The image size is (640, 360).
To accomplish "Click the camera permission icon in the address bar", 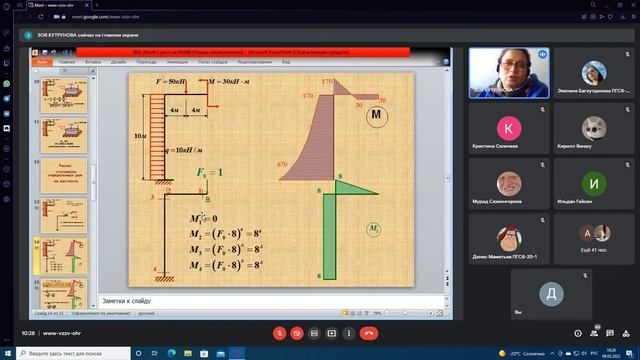I will (57, 17).
